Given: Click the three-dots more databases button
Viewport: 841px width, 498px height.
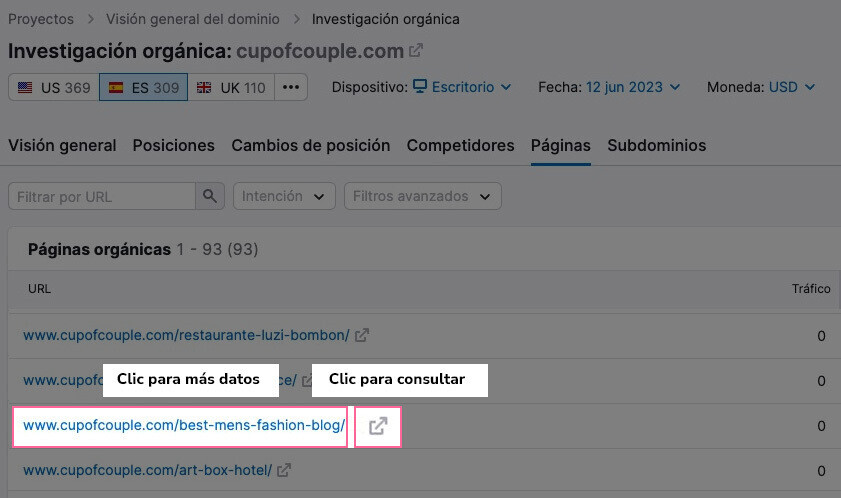Looking at the screenshot, I should tap(291, 87).
